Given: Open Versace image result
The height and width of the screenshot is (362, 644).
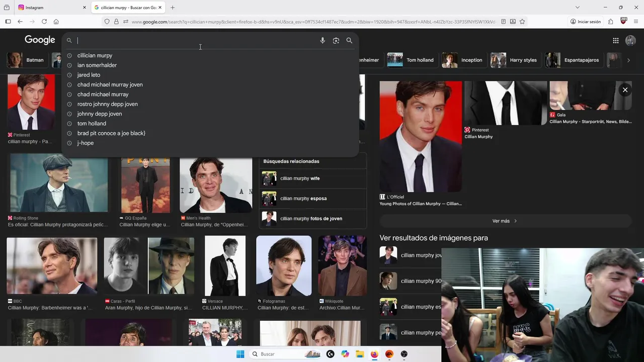Looking at the screenshot, I should (x=225, y=266).
